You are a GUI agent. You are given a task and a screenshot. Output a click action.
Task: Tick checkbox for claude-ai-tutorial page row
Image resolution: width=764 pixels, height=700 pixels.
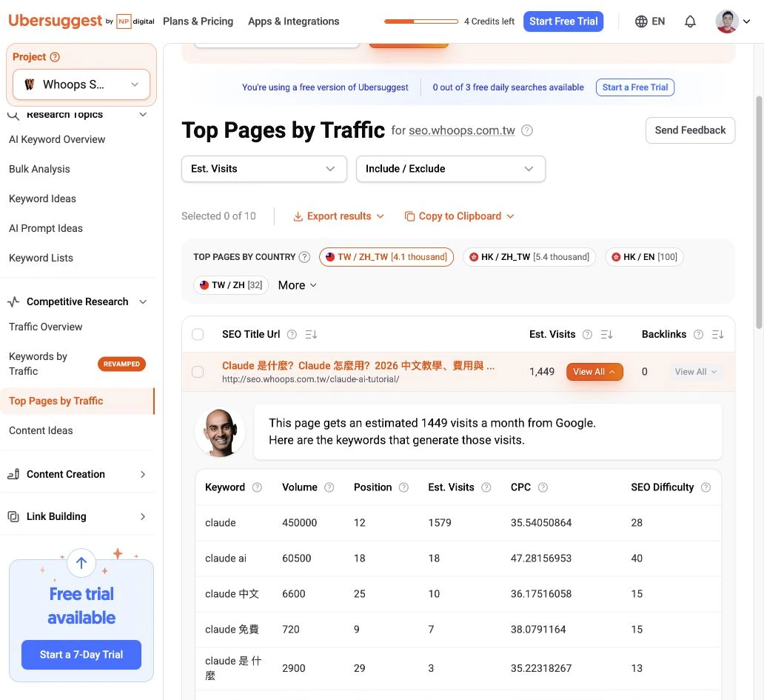click(198, 372)
